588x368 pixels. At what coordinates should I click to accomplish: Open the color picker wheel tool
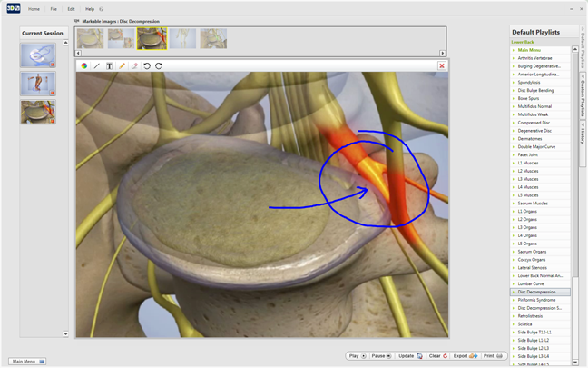(x=84, y=66)
